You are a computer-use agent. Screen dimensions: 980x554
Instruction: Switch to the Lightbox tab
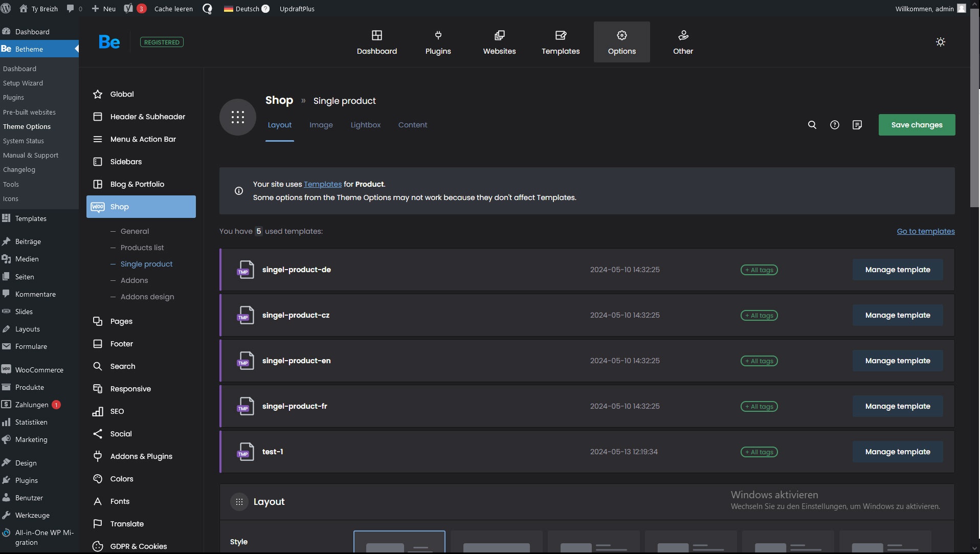(365, 125)
